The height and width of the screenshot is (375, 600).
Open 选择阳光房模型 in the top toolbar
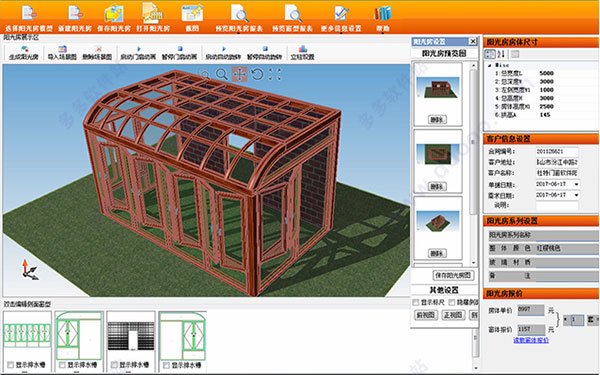tap(29, 17)
